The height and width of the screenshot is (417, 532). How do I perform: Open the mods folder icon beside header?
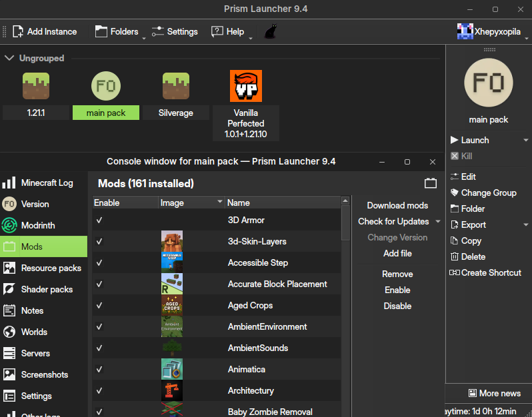(x=431, y=183)
